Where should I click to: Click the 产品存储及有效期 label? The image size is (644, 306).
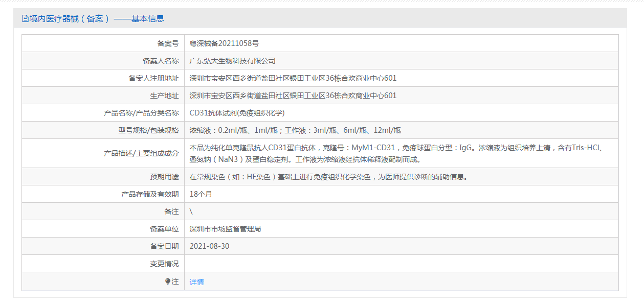pos(150,194)
